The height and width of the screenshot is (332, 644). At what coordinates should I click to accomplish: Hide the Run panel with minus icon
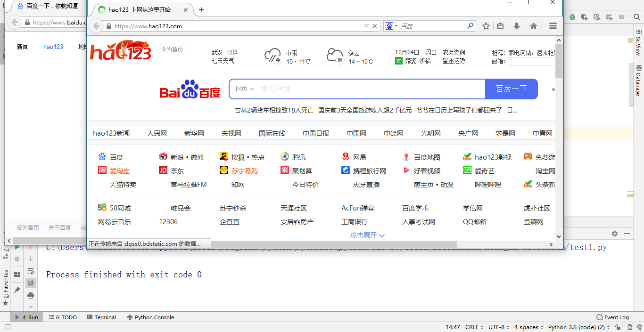pyautogui.click(x=627, y=234)
